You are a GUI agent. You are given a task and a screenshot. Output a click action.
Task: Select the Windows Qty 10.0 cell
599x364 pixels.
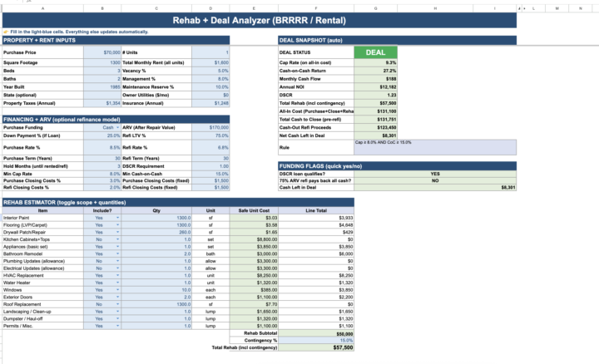tap(156, 290)
